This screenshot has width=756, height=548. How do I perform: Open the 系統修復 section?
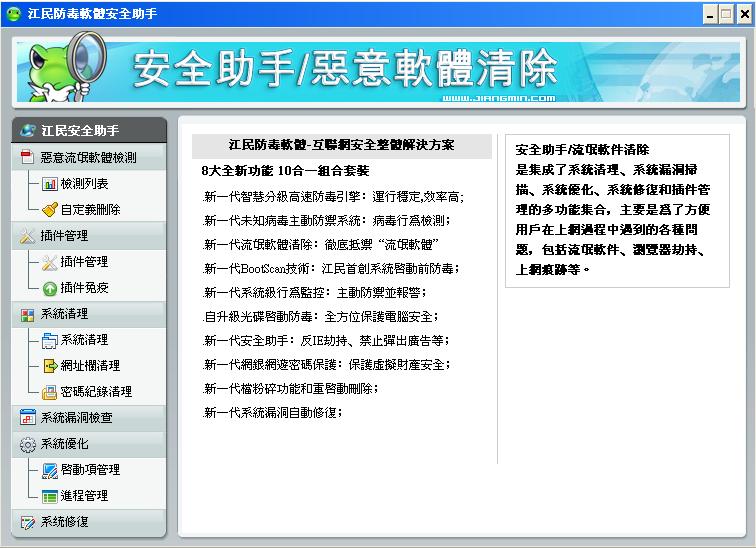tap(89, 522)
